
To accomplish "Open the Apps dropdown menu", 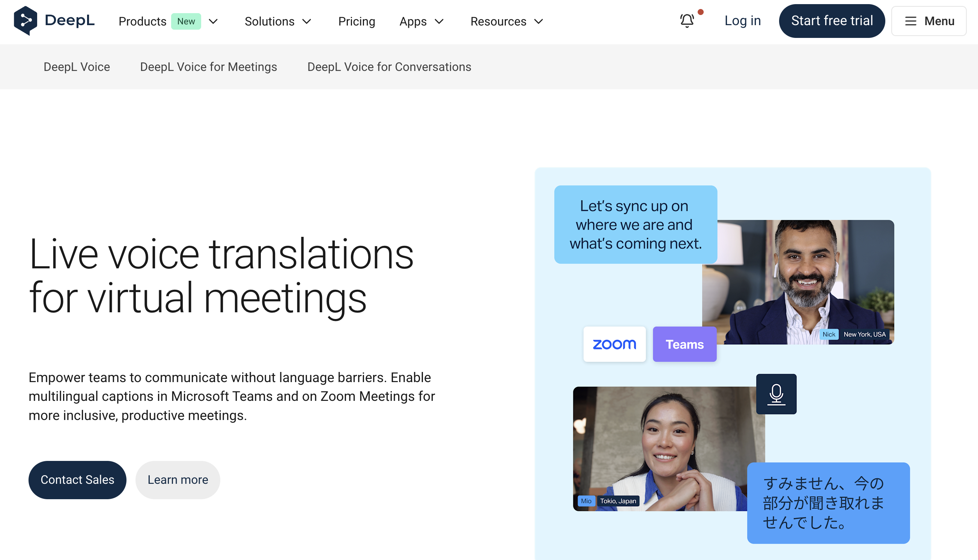I will click(x=421, y=21).
